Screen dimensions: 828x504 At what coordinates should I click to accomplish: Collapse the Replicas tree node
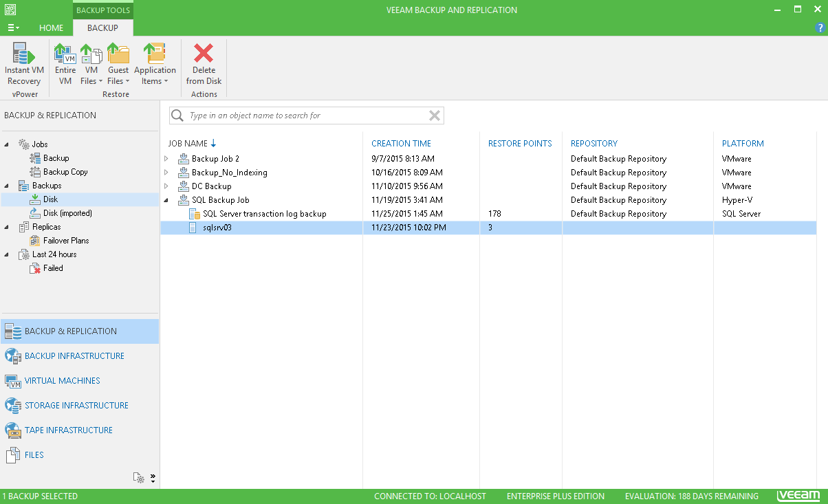pyautogui.click(x=7, y=227)
